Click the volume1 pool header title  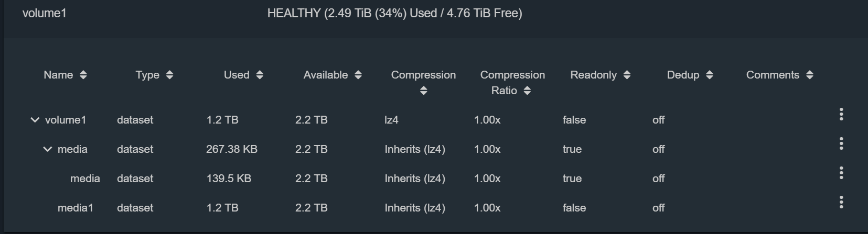click(45, 13)
